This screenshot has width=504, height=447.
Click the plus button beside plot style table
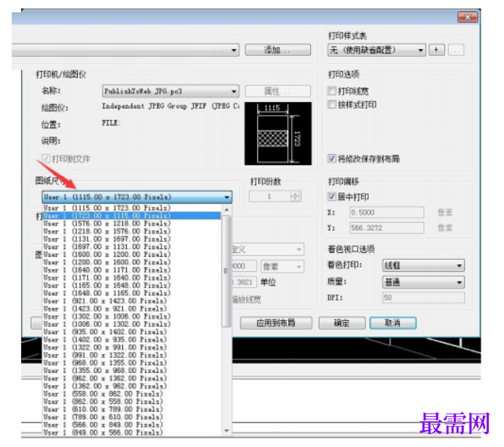[436, 50]
